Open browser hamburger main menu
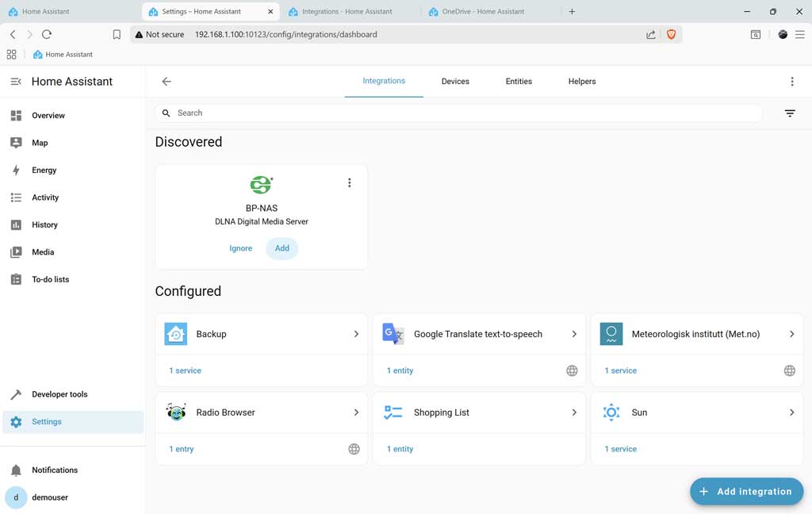The height and width of the screenshot is (514, 812). click(800, 34)
